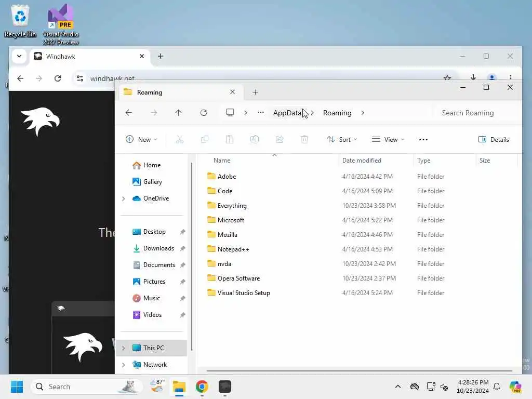The height and width of the screenshot is (399, 532).
Task: Open Documents in quick access
Action: click(154, 265)
